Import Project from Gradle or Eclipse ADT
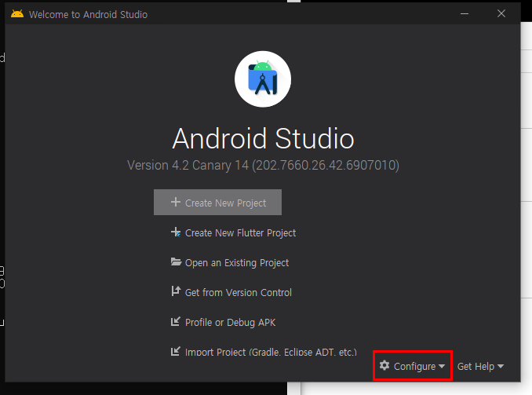The image size is (532, 395). click(x=264, y=352)
